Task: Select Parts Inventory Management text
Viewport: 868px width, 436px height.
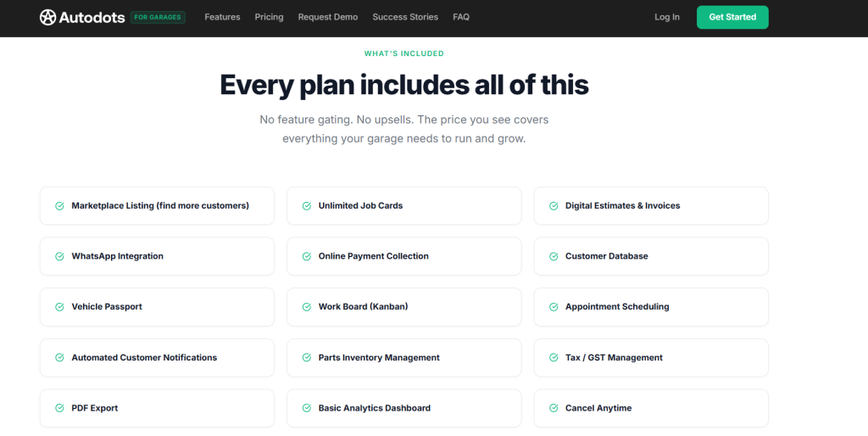Action: (379, 357)
